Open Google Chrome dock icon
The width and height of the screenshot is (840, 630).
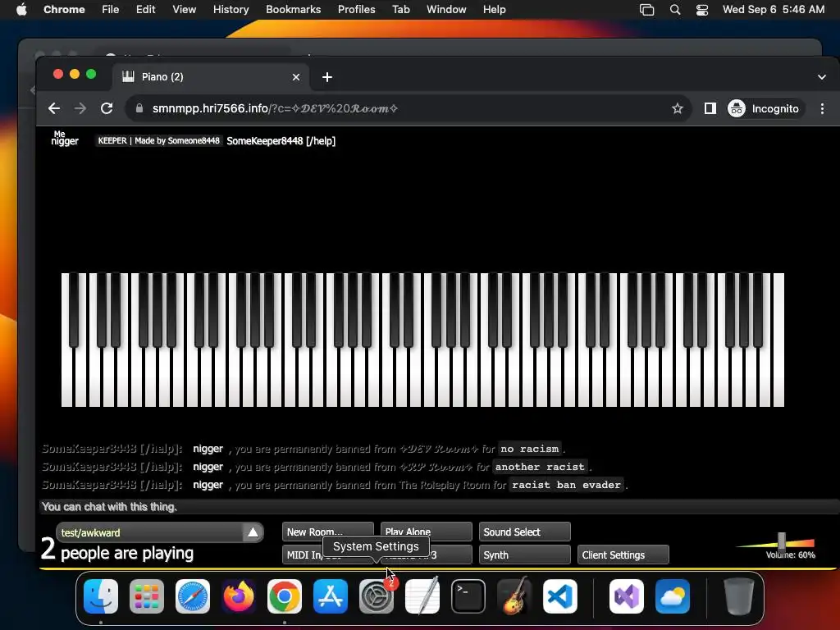pyautogui.click(x=285, y=596)
